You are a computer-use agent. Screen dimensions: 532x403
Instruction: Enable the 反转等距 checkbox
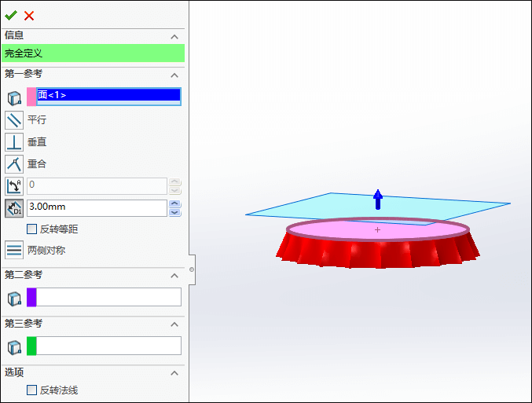click(32, 229)
